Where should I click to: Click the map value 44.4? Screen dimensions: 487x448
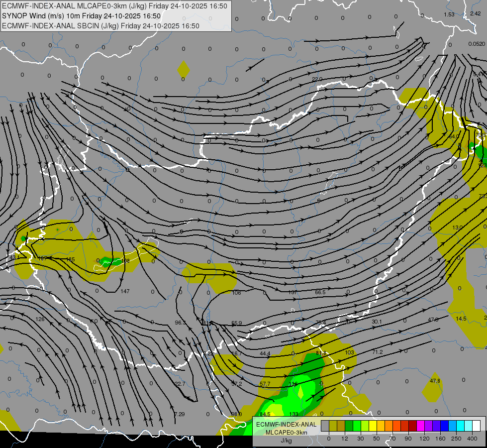[x=265, y=353]
